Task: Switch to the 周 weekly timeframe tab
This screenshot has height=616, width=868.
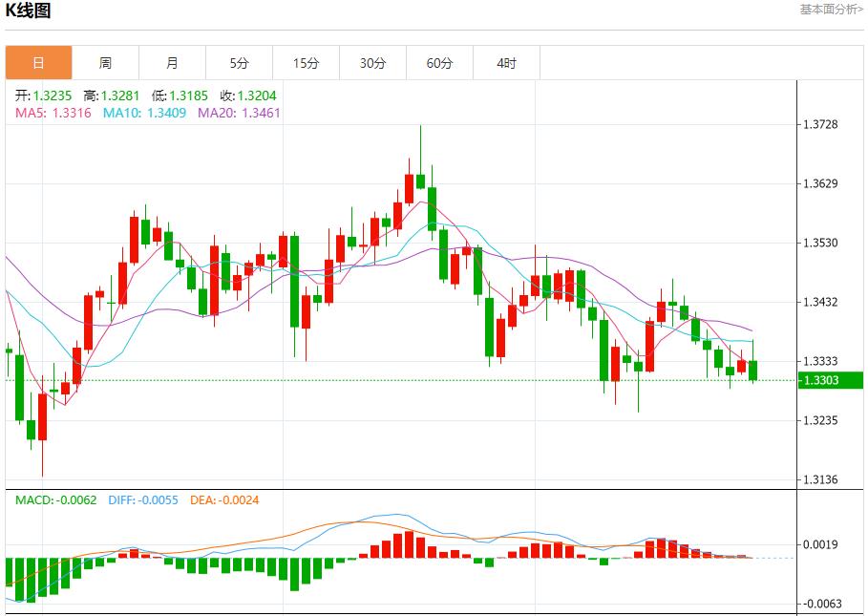Action: tap(106, 61)
